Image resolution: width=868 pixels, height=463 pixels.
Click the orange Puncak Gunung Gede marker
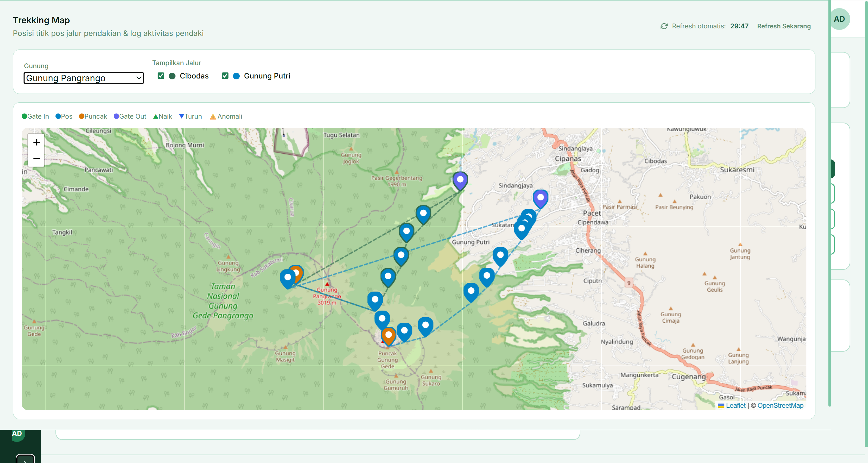point(388,334)
